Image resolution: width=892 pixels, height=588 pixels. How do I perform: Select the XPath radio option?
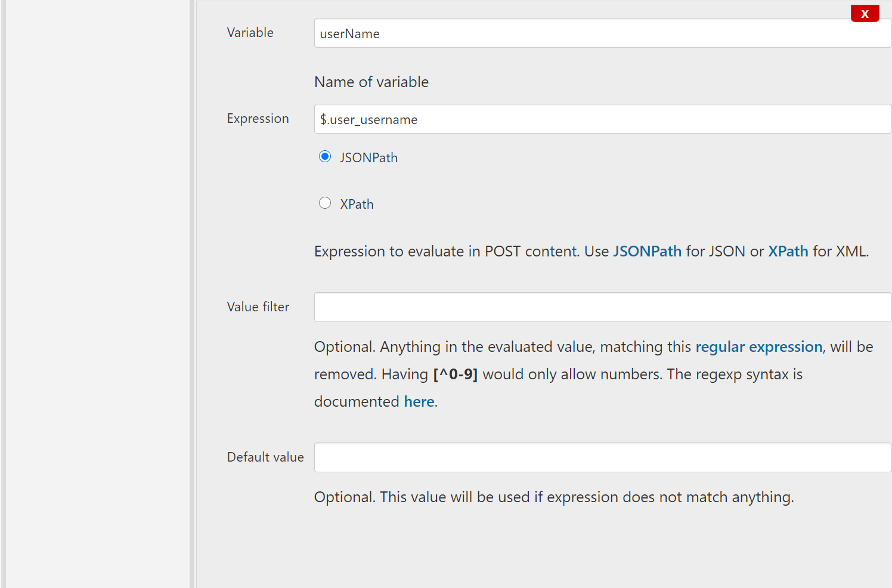tap(325, 203)
